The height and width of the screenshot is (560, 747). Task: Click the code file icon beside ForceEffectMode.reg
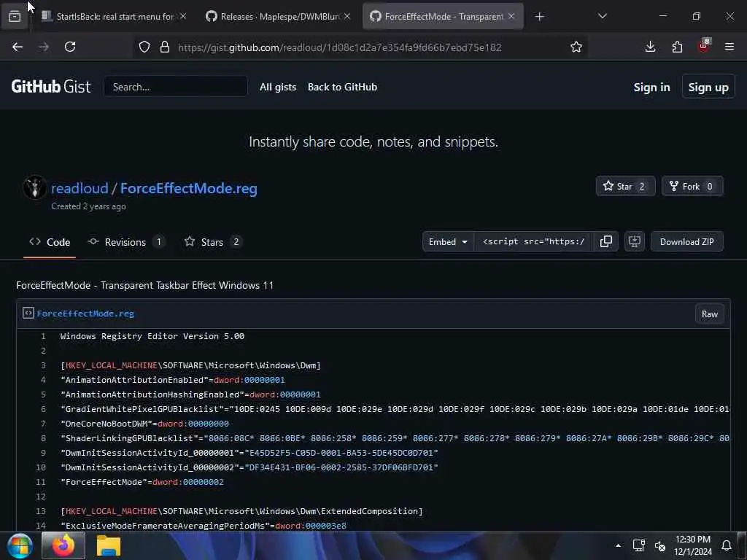coord(28,314)
